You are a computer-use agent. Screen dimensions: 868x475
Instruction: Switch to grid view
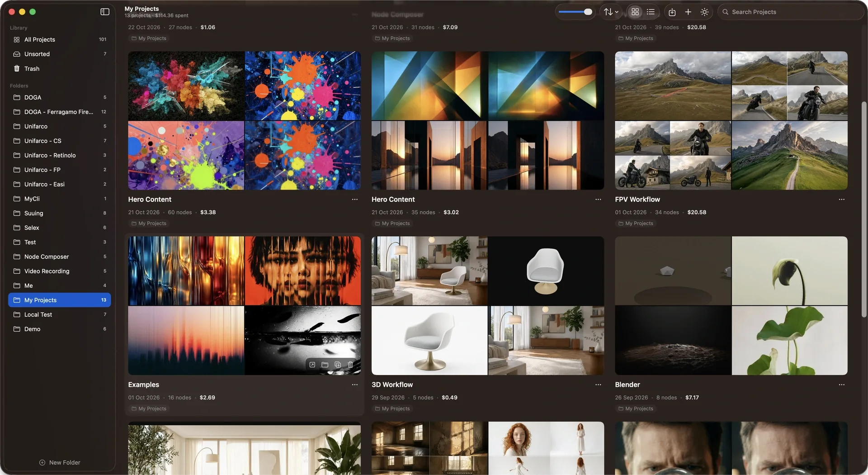(635, 12)
